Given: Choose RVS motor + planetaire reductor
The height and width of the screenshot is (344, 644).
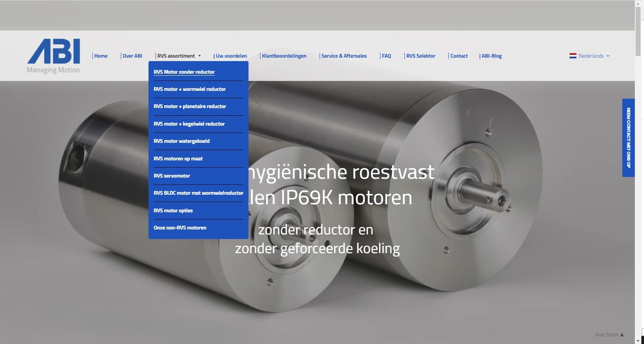Looking at the screenshot, I should (190, 106).
